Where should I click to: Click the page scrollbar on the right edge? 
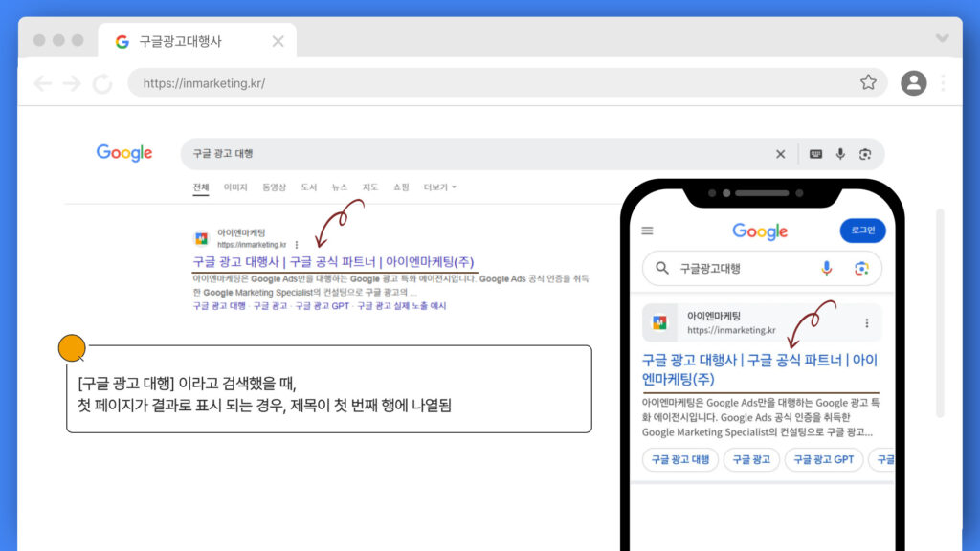940,313
